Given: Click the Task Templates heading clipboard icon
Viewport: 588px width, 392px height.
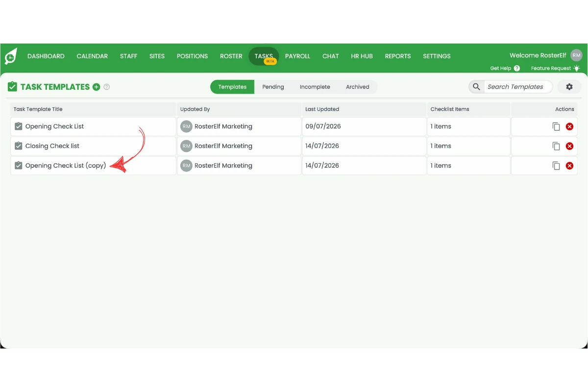Looking at the screenshot, I should pos(12,87).
